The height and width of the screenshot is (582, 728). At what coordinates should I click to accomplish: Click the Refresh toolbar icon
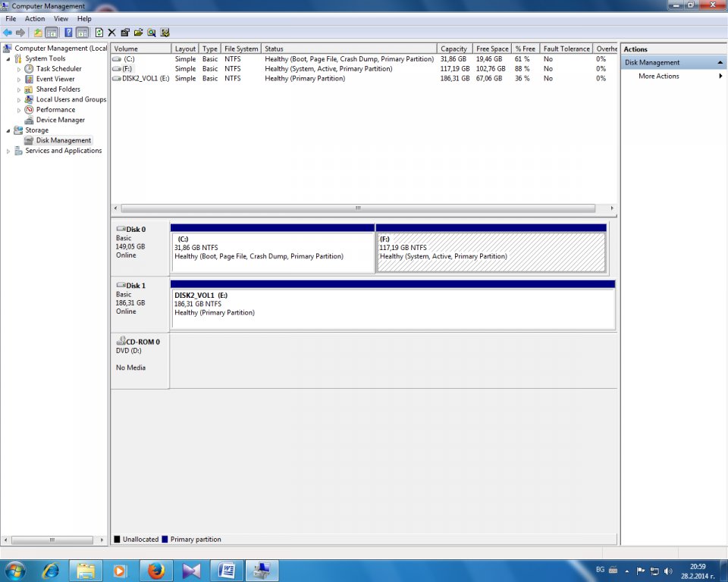(99, 33)
